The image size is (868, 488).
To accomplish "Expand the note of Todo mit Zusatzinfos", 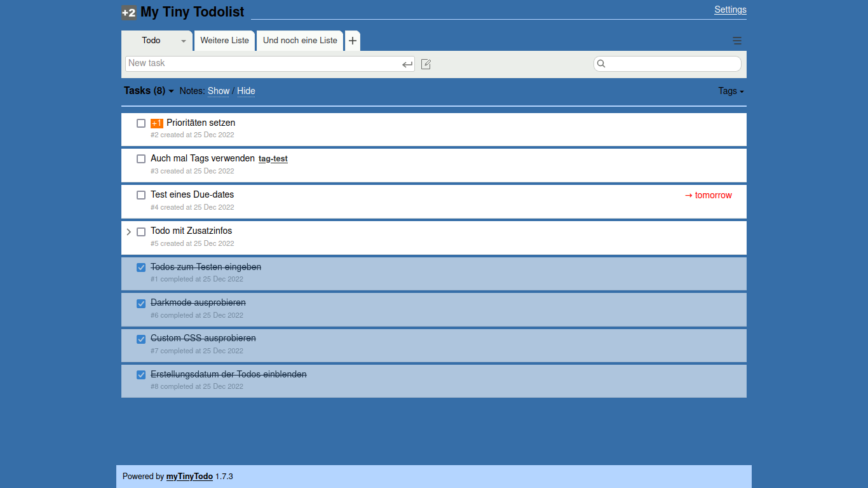I will [x=129, y=232].
